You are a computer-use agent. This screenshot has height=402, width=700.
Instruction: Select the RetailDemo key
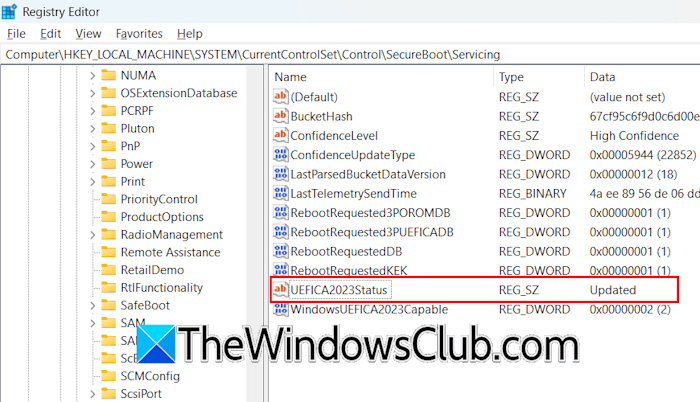click(x=152, y=270)
